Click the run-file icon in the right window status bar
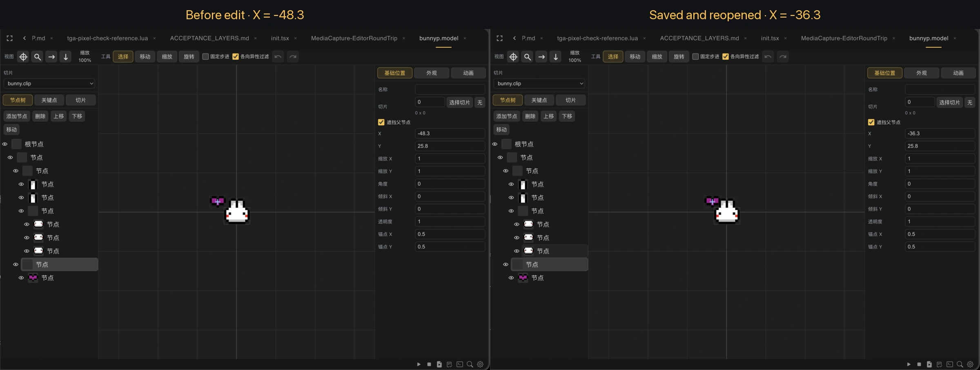This screenshot has width=980, height=370. pos(929,364)
